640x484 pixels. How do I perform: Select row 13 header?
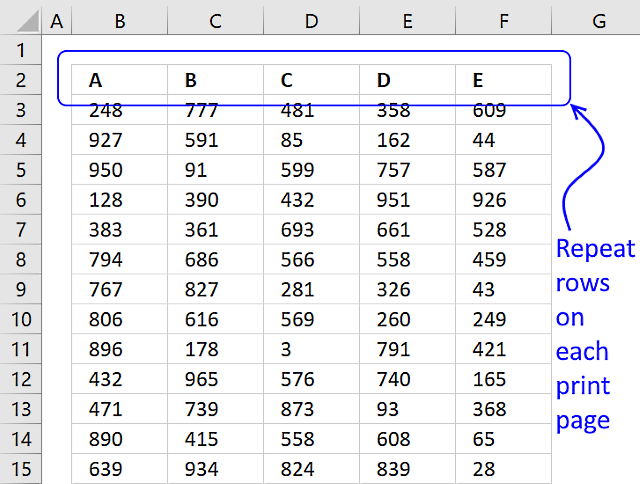pyautogui.click(x=21, y=409)
